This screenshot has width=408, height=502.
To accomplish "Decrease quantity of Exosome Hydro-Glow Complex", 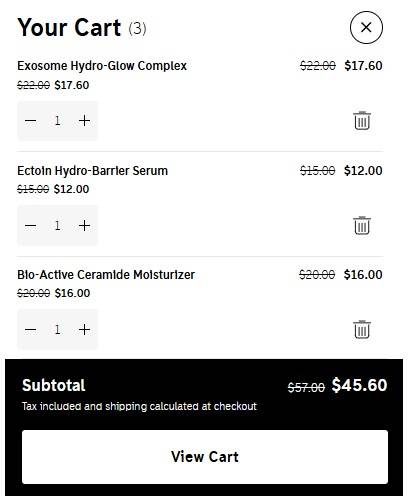I will (x=31, y=120).
